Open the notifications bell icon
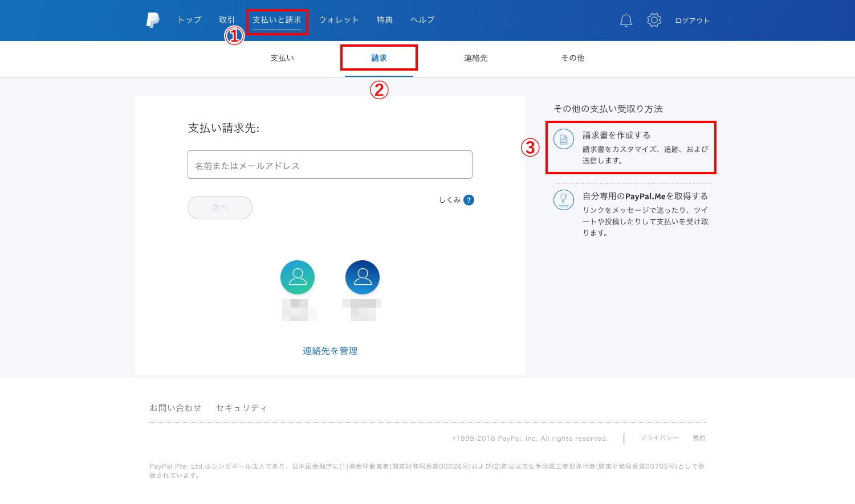The height and width of the screenshot is (504, 855). tap(626, 20)
